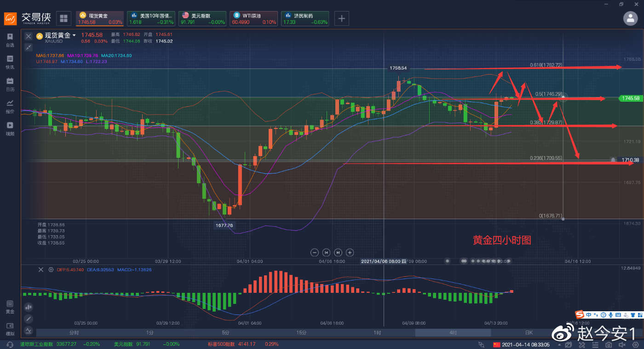Open Sogou input method S icon
644x349 pixels.
(580, 315)
